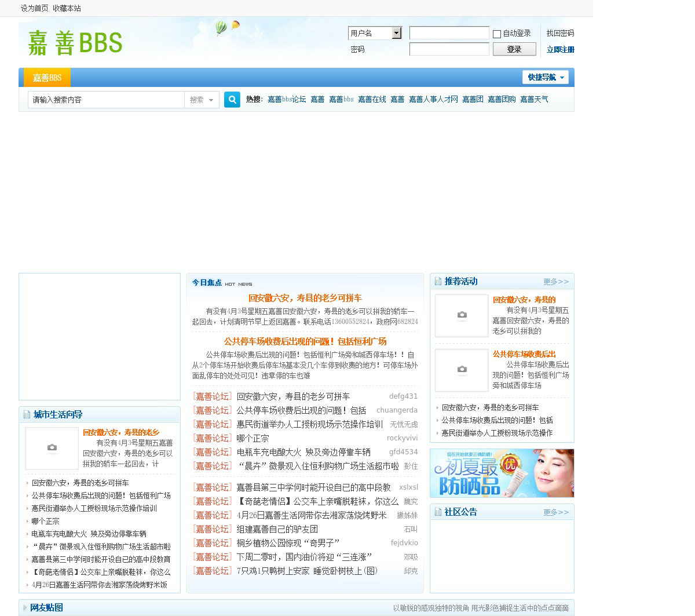Select the 嘉善BBS navigation tab

click(47, 78)
